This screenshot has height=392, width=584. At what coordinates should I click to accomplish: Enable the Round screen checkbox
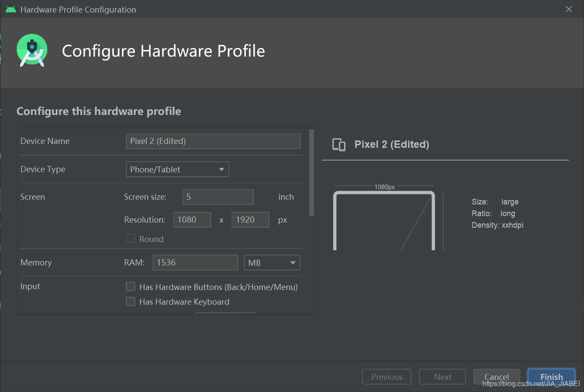pos(131,239)
